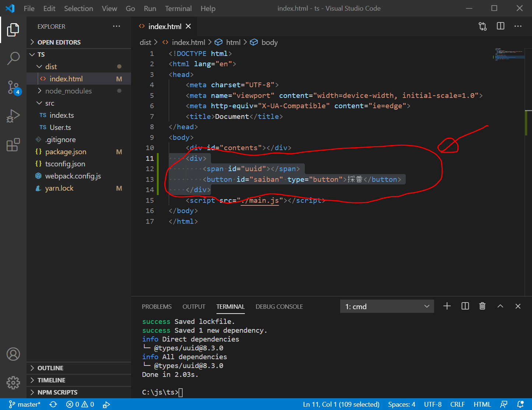The width and height of the screenshot is (532, 410).
Task: Open the Terminal menu
Action: point(178,8)
